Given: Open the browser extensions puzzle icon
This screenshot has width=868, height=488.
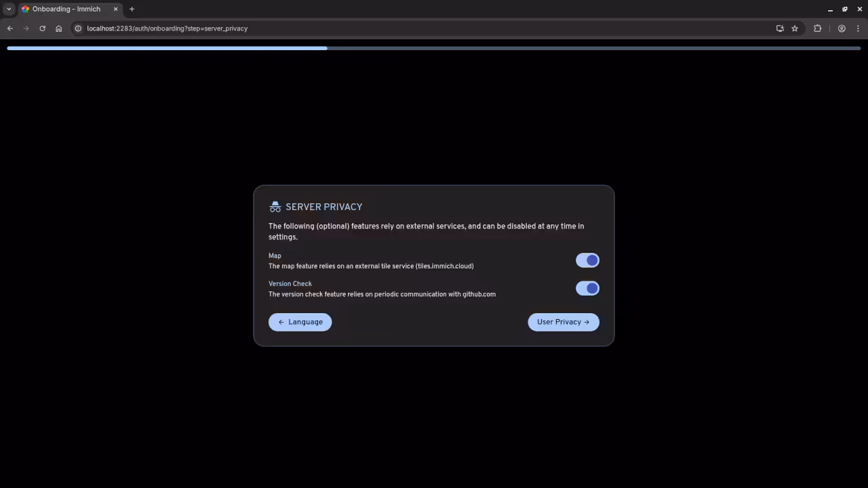Looking at the screenshot, I should (x=817, y=28).
